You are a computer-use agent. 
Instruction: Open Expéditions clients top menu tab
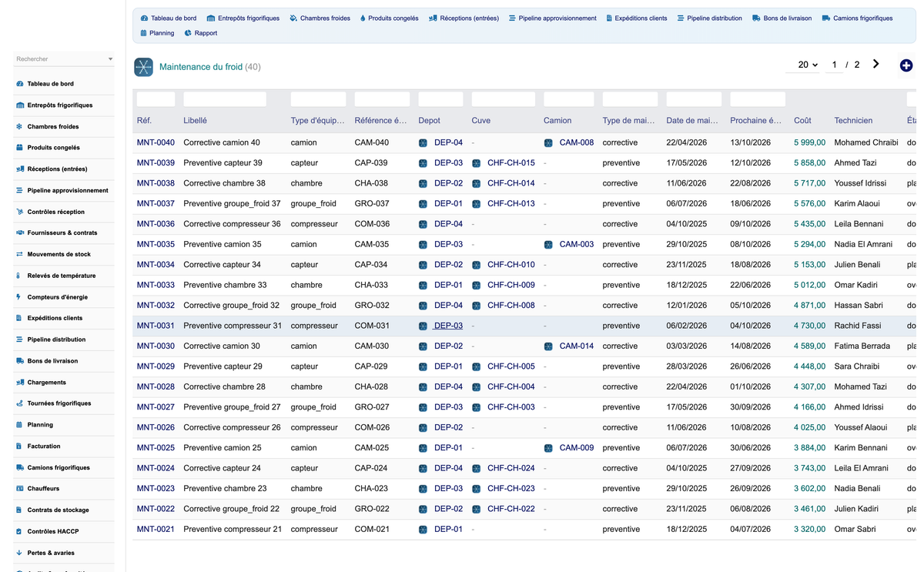pos(636,18)
